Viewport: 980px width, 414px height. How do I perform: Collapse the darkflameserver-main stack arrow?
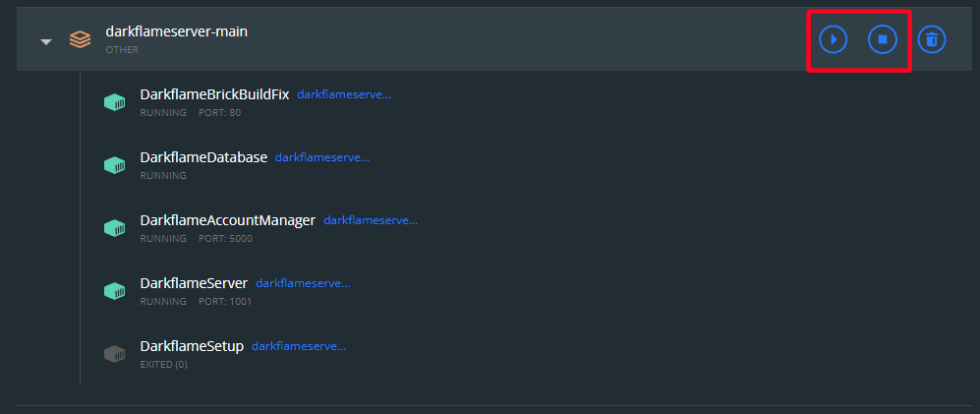pos(45,42)
